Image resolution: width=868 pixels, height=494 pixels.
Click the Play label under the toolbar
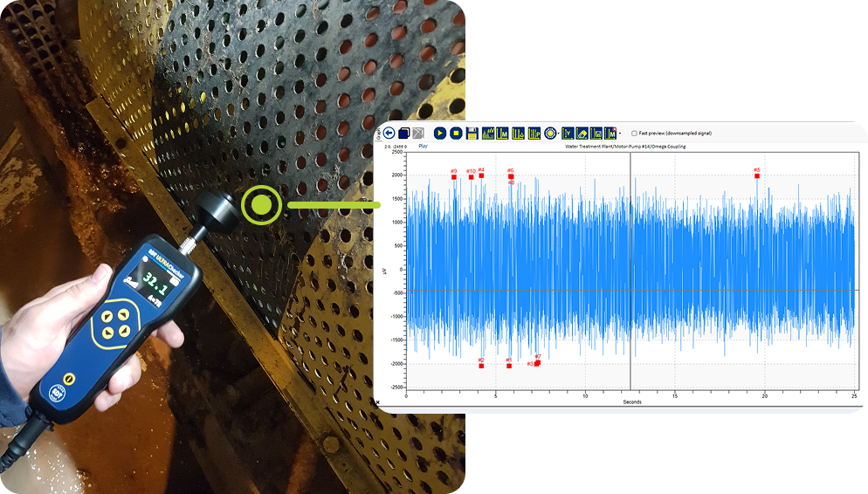tap(423, 146)
